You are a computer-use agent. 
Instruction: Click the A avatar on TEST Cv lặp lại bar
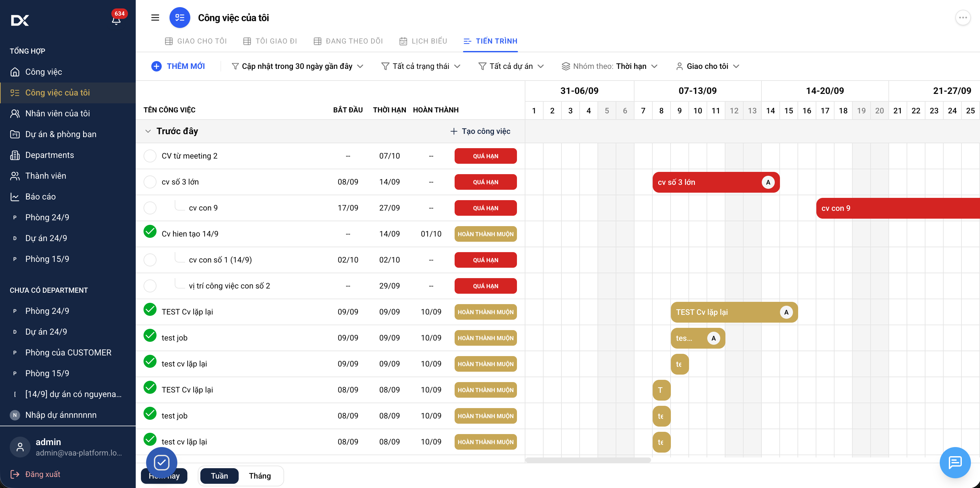point(786,312)
